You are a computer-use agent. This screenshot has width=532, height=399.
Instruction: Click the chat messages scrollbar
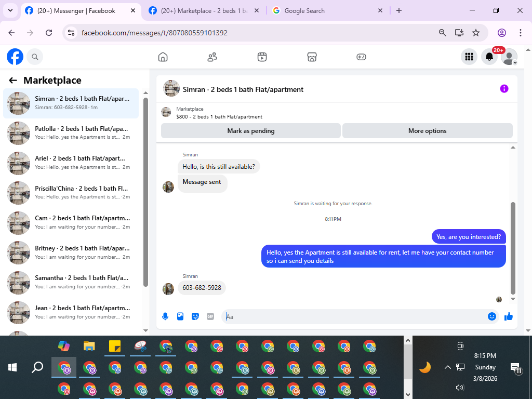click(x=513, y=248)
